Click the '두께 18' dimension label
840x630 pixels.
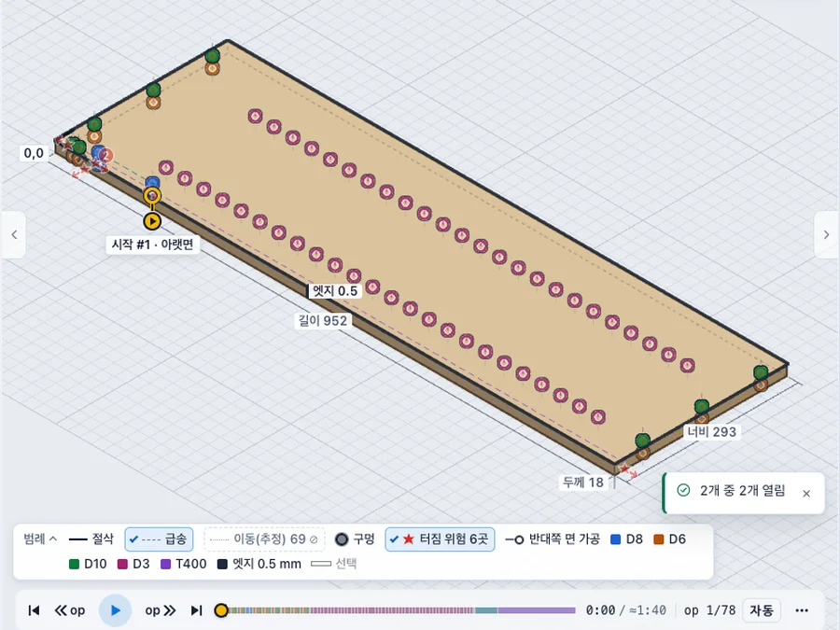click(x=582, y=483)
